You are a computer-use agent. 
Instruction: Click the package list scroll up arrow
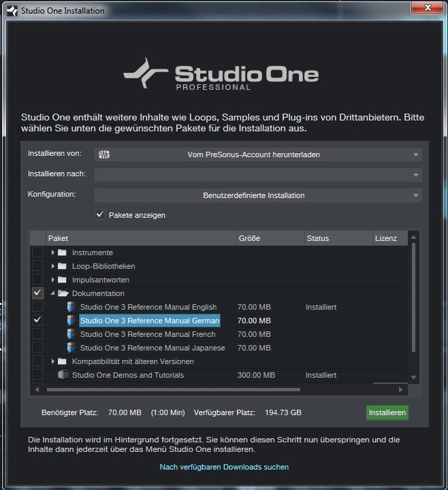click(413, 238)
